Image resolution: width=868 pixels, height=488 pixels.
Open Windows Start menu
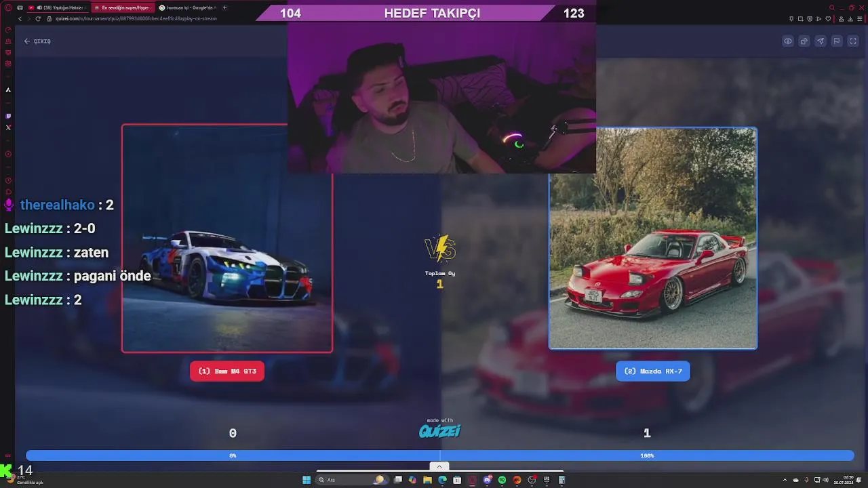[x=307, y=480]
